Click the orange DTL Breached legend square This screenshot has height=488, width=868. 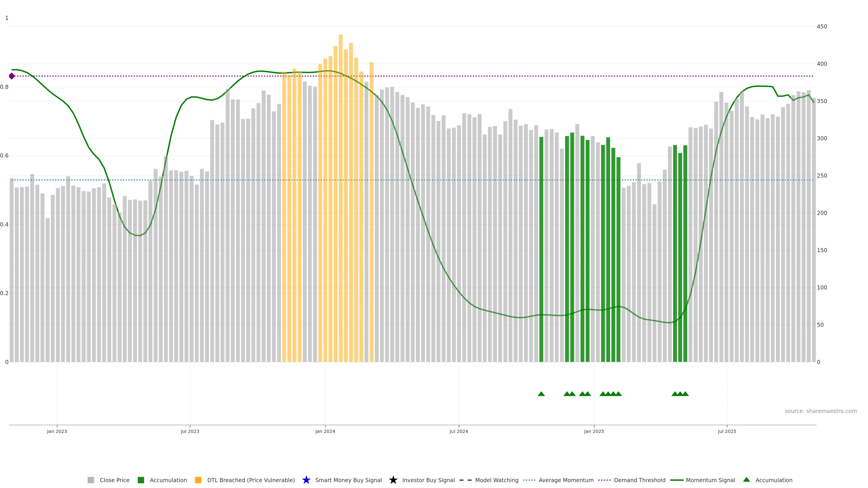tap(198, 480)
